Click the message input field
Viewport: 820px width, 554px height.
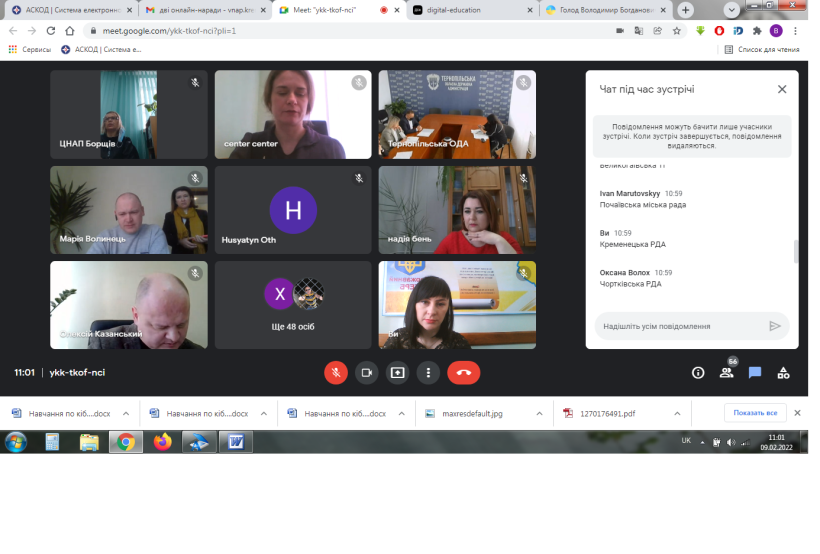680,326
